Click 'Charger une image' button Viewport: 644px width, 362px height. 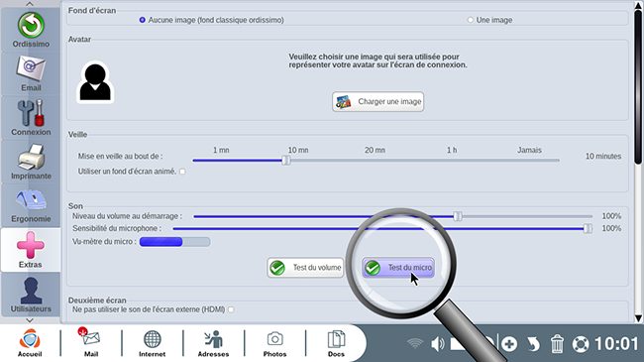[377, 101]
